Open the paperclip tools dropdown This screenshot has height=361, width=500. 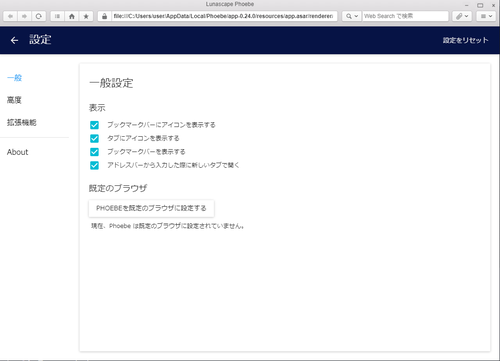click(462, 16)
